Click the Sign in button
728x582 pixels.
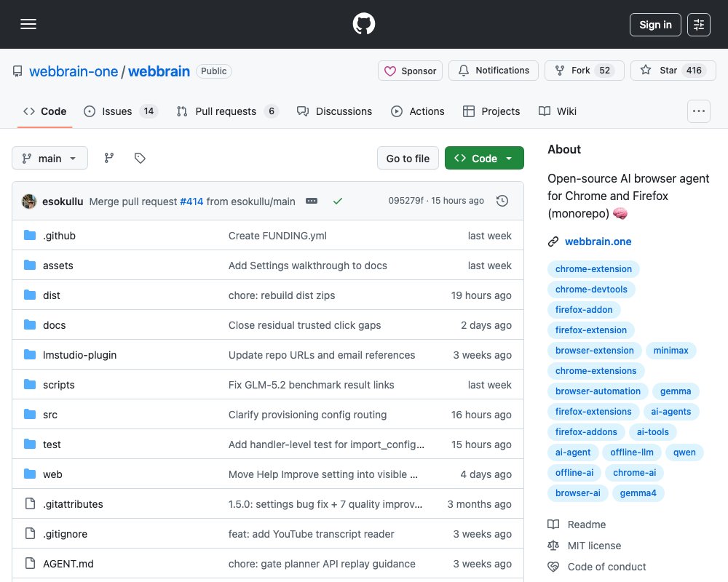pyautogui.click(x=655, y=25)
